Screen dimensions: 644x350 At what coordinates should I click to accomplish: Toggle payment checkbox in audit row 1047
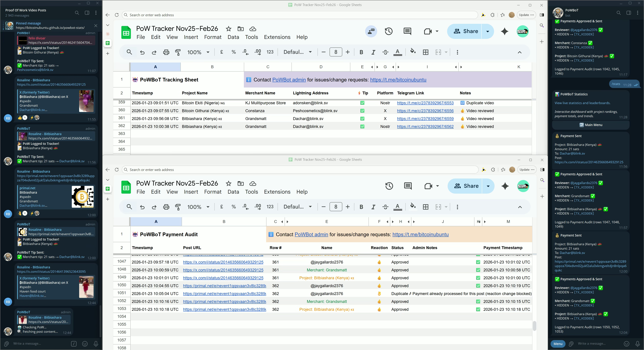pyautogui.click(x=478, y=262)
